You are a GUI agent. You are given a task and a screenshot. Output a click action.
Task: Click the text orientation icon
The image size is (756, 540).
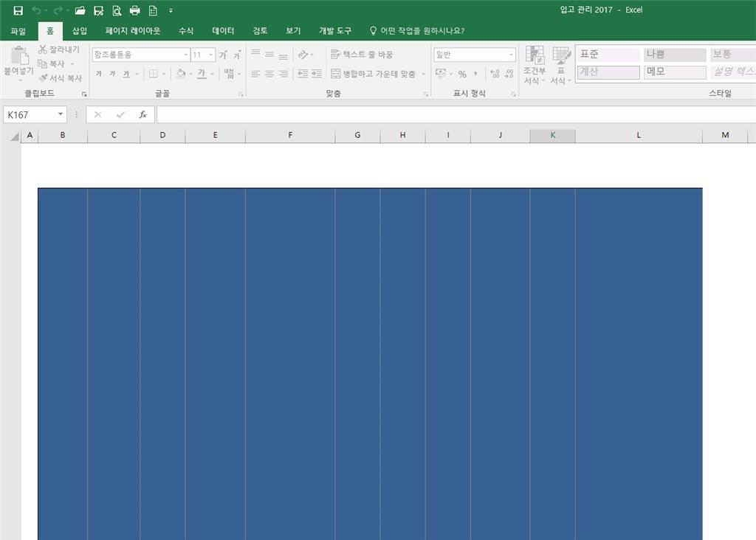pyautogui.click(x=302, y=55)
